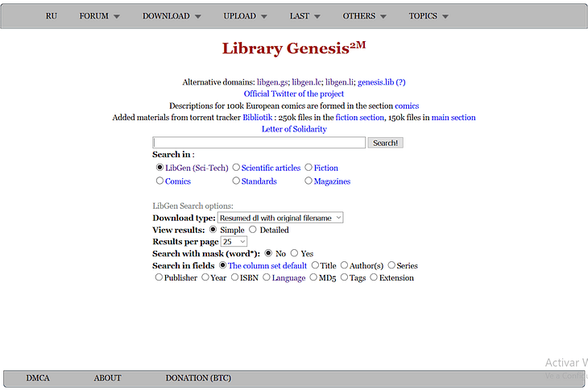This screenshot has width=588, height=391.
Task: Open the DOWNLOAD menu
Action: click(172, 16)
